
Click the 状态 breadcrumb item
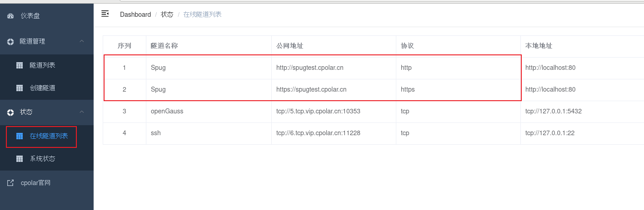click(x=167, y=15)
